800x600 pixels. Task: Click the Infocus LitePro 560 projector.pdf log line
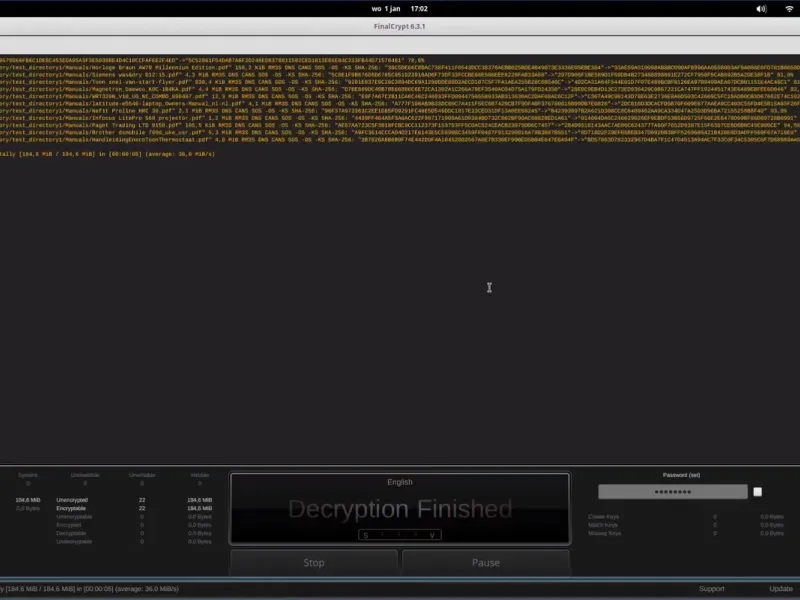coord(400,118)
